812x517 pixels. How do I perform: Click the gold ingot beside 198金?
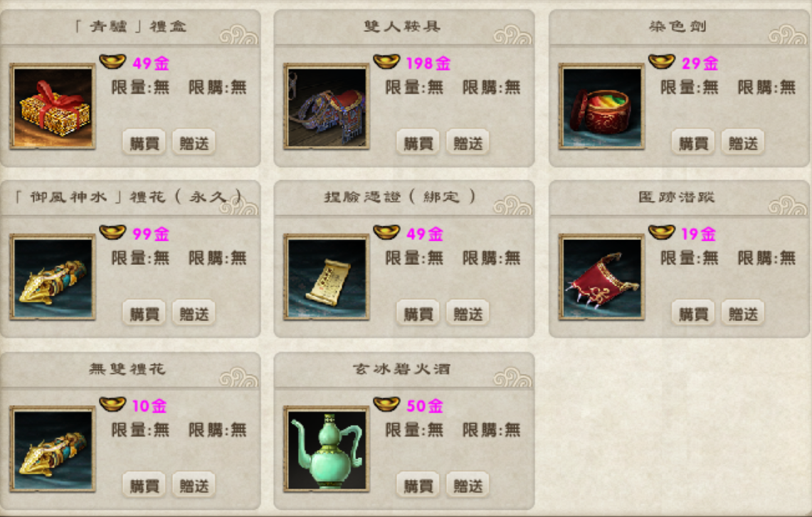coord(386,62)
